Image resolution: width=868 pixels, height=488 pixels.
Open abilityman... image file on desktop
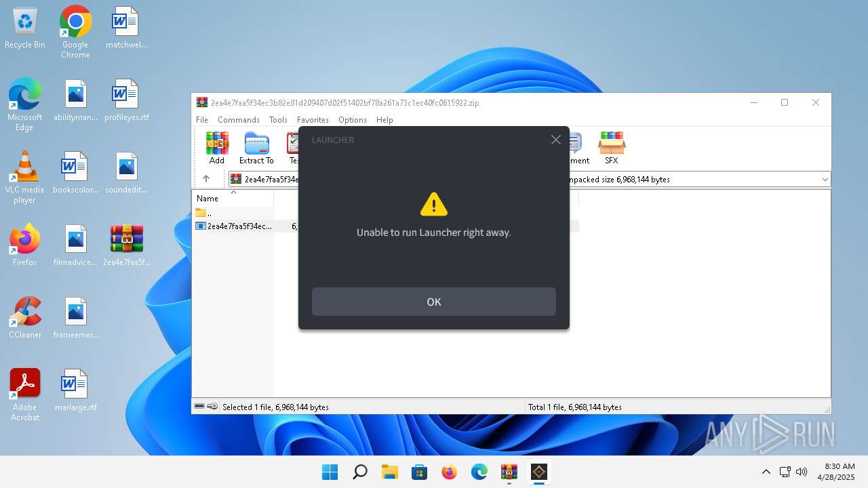(75, 101)
